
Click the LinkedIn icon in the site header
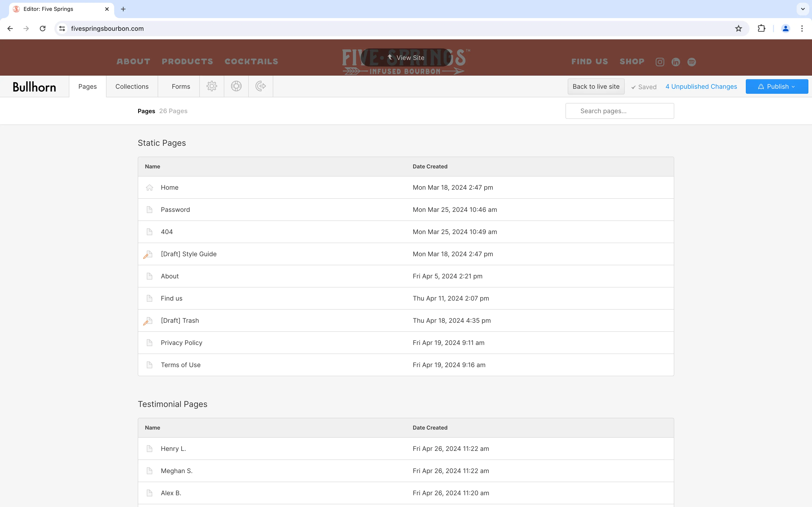pyautogui.click(x=675, y=62)
